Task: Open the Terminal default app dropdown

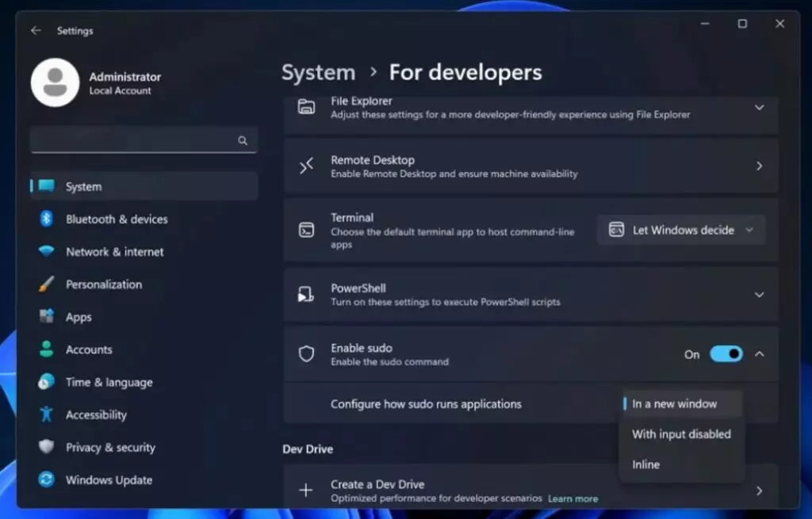Action: coord(681,230)
